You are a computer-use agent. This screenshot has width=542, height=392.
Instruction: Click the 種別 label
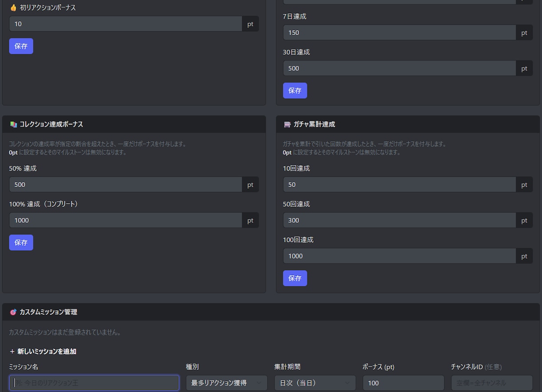tap(192, 367)
